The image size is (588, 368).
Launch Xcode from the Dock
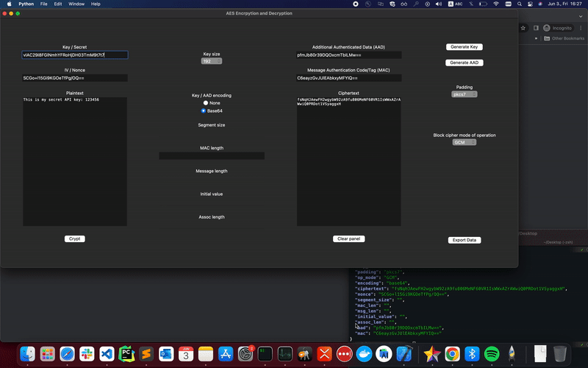[404, 354]
